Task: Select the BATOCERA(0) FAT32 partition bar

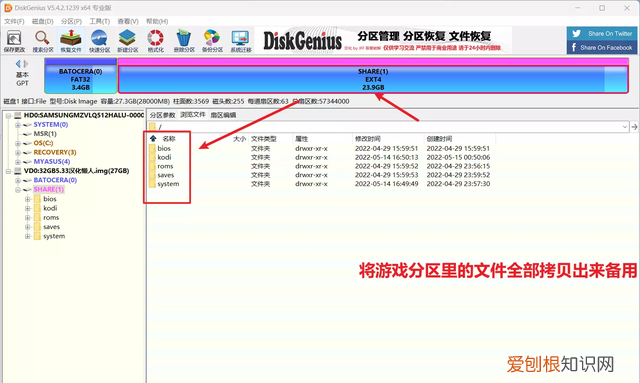Action: pos(80,76)
